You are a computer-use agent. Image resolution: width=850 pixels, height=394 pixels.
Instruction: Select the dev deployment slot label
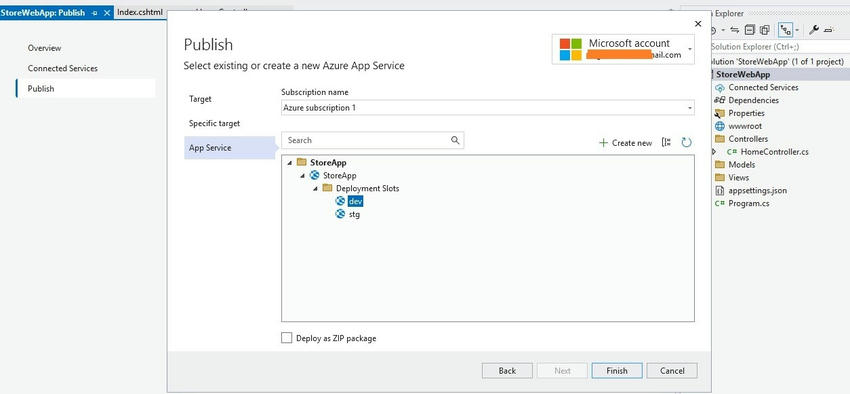356,202
